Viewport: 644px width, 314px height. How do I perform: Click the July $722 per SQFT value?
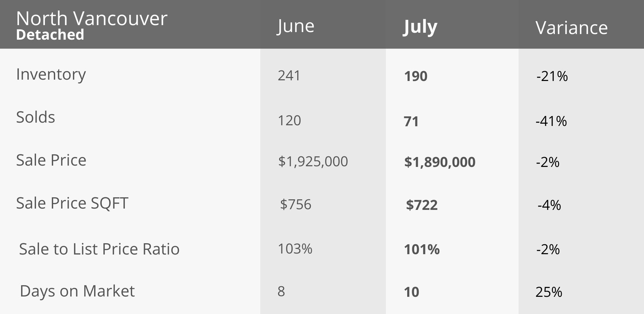point(421,205)
